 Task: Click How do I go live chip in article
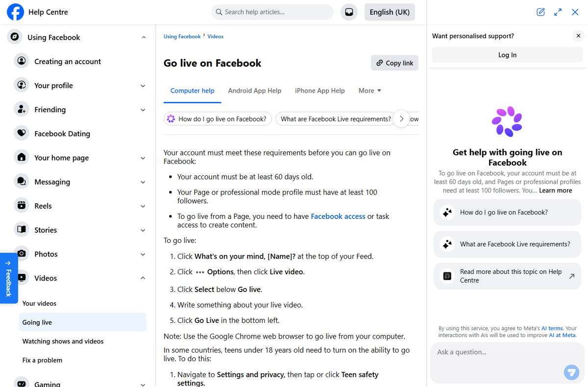click(218, 119)
